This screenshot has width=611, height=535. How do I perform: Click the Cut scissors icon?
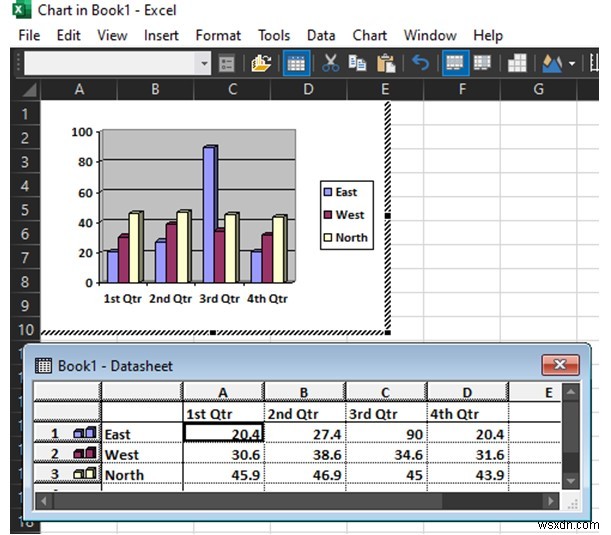pos(330,63)
